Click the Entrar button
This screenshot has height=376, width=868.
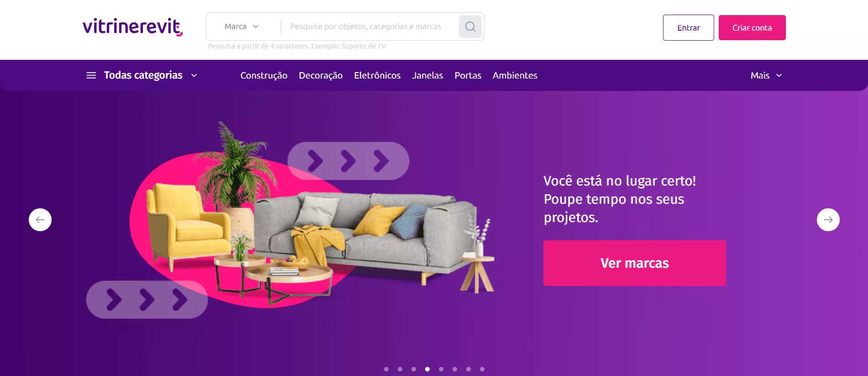pos(688,27)
